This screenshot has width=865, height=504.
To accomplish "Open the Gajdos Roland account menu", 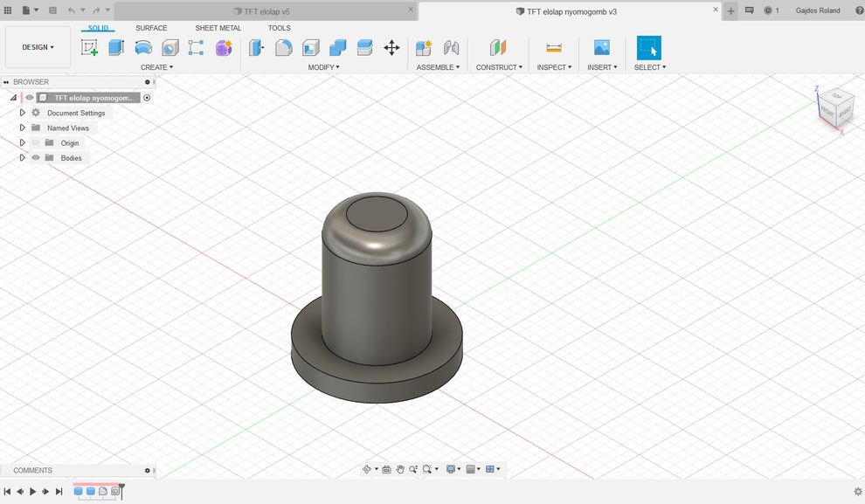I will [x=818, y=10].
